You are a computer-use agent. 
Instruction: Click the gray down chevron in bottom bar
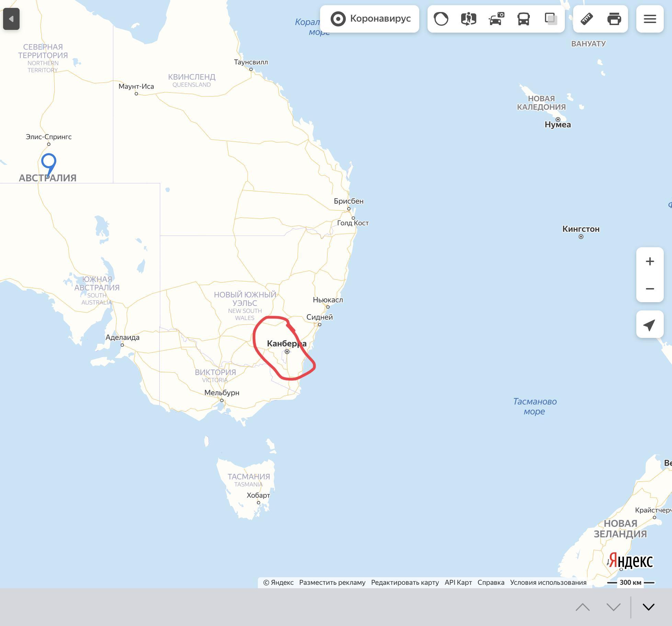(613, 607)
